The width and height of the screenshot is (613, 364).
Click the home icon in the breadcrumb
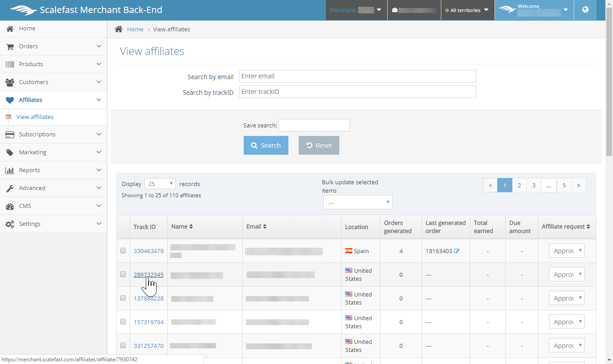coord(118,29)
